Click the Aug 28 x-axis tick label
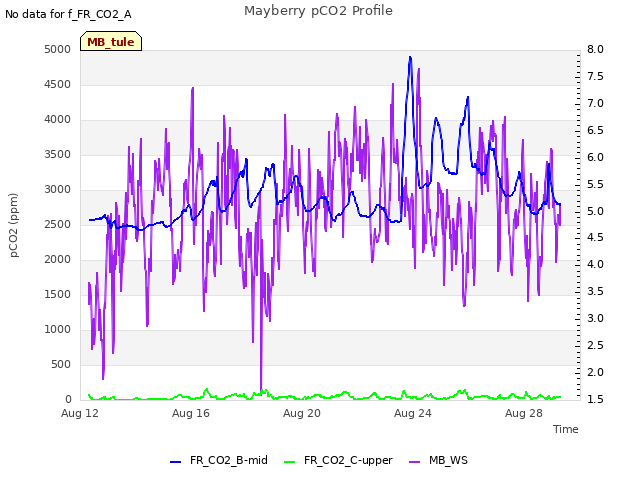640x480 pixels. pyautogui.click(x=524, y=413)
